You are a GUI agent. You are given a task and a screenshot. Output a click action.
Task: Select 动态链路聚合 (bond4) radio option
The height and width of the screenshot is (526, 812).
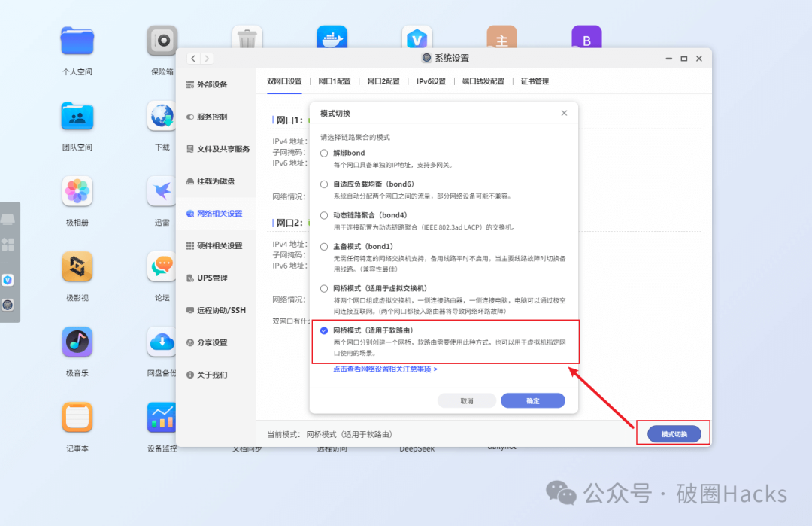coord(323,215)
